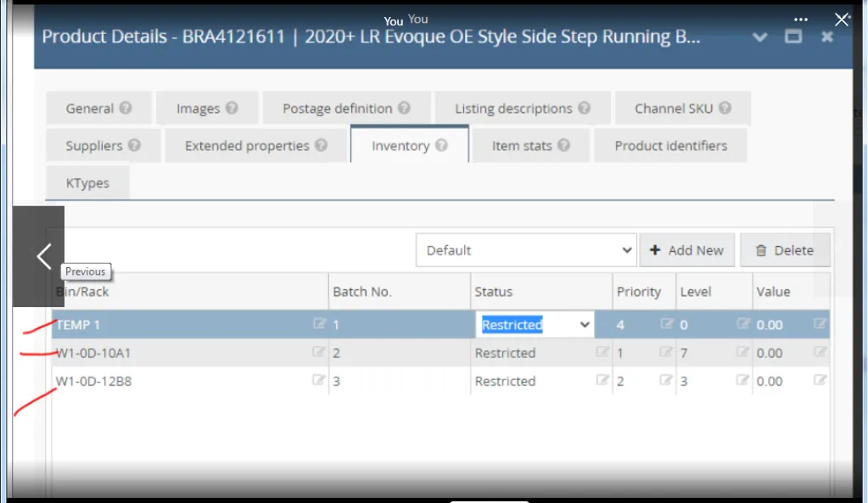Open help icon beside General tab
The image size is (868, 503).
[126, 108]
